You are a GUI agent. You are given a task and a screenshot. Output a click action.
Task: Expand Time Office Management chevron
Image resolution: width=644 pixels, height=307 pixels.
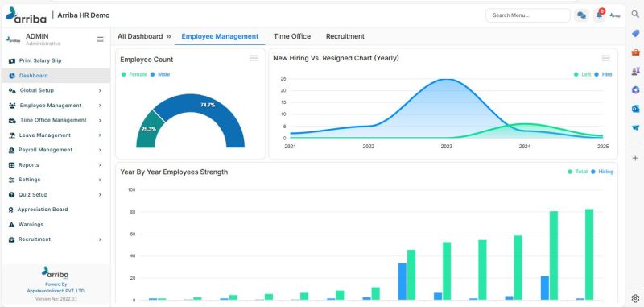pos(100,120)
